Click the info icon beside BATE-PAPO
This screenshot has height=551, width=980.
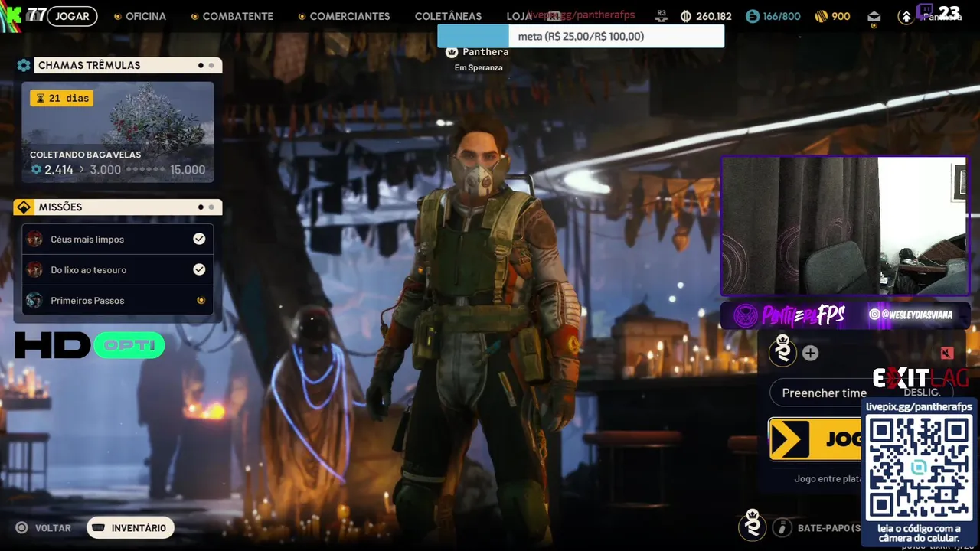[x=782, y=527]
